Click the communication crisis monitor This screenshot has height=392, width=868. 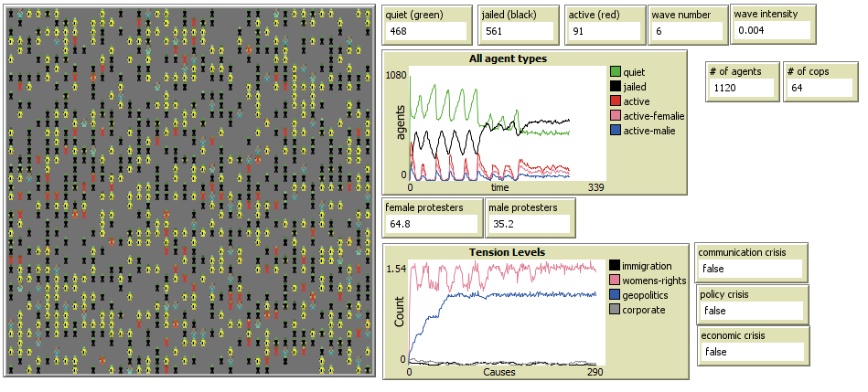[751, 261]
